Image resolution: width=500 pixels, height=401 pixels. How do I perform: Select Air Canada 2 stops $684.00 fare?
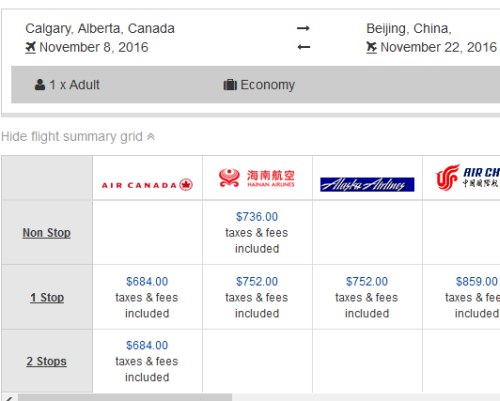click(x=147, y=345)
